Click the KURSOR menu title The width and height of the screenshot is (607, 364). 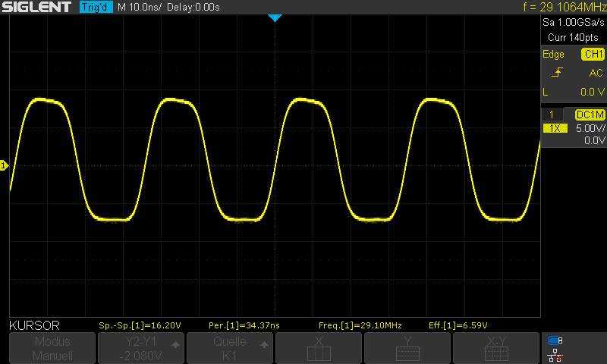pos(34,326)
